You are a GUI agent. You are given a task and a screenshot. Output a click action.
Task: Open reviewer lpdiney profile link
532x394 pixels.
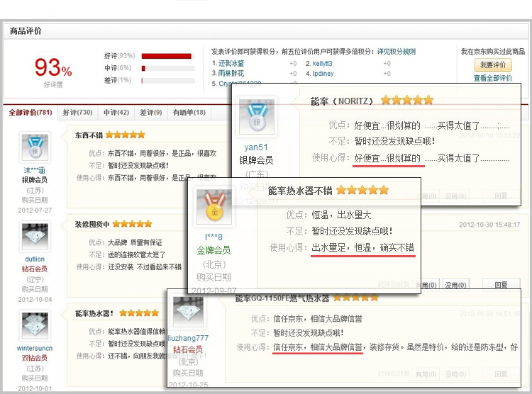[323, 73]
